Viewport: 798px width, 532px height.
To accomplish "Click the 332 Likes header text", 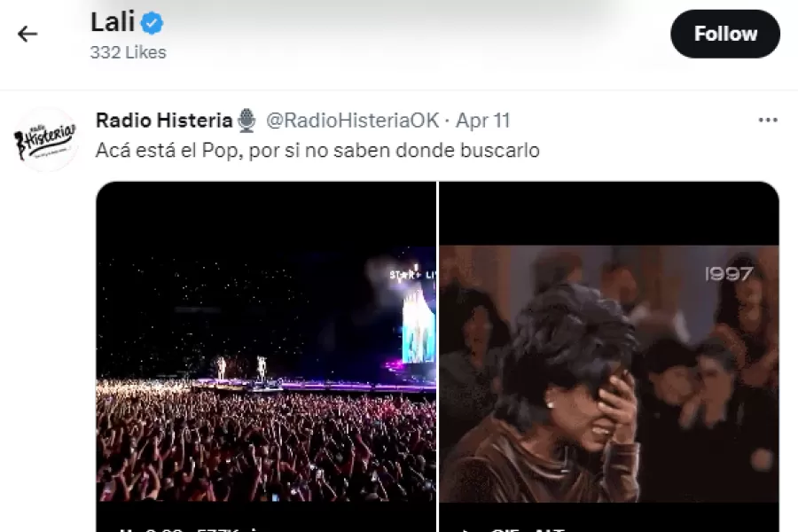I will coord(128,52).
